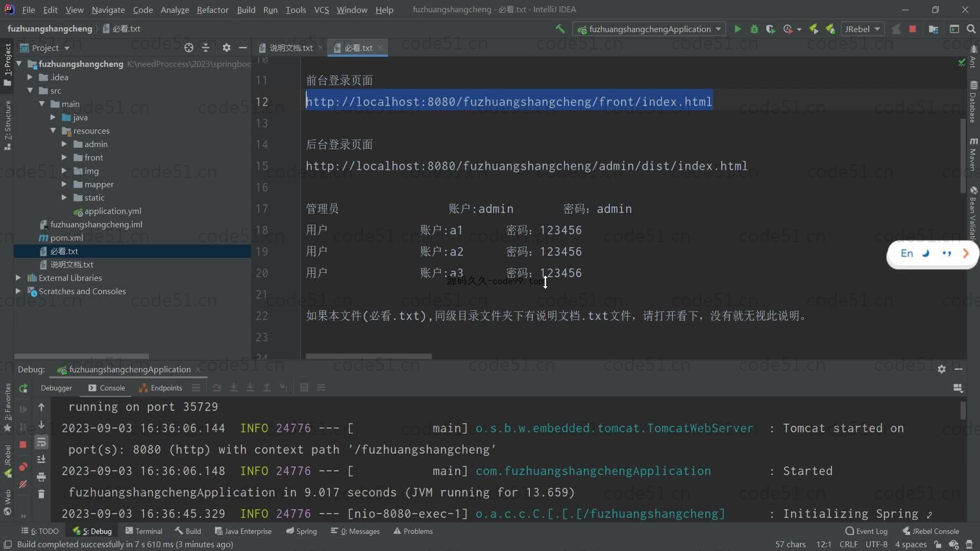The image size is (980, 551).
Task: Switch to Debugger tab
Action: (x=56, y=388)
